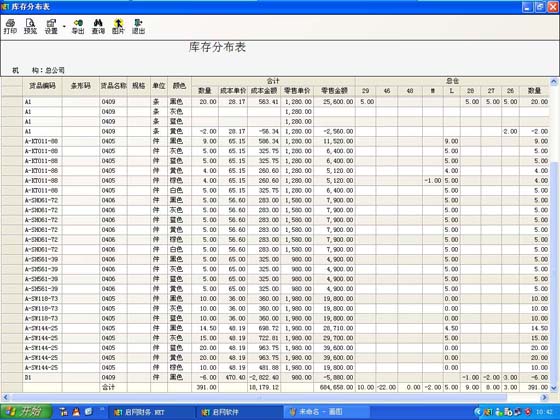Viewport: 560px width, 420px height.
Task: Open 预览 print preview
Action: coord(30,26)
